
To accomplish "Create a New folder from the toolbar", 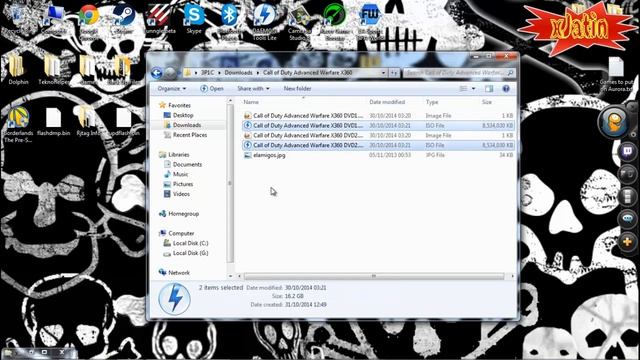I will pyautogui.click(x=297, y=89).
